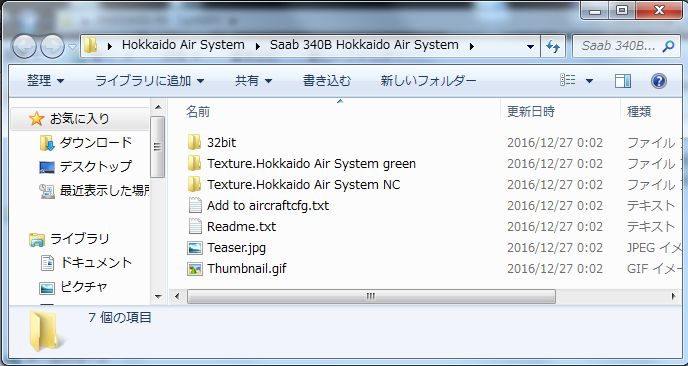Select ドキュメント in the navigation pane
This screenshot has width=688, height=366.
(x=96, y=262)
